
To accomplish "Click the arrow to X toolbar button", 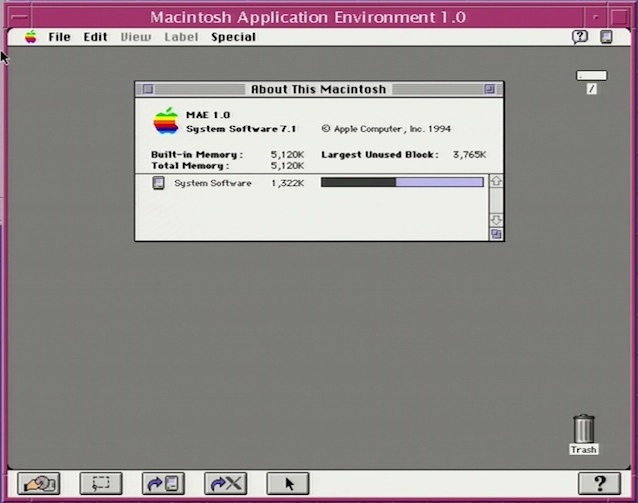I will point(225,483).
